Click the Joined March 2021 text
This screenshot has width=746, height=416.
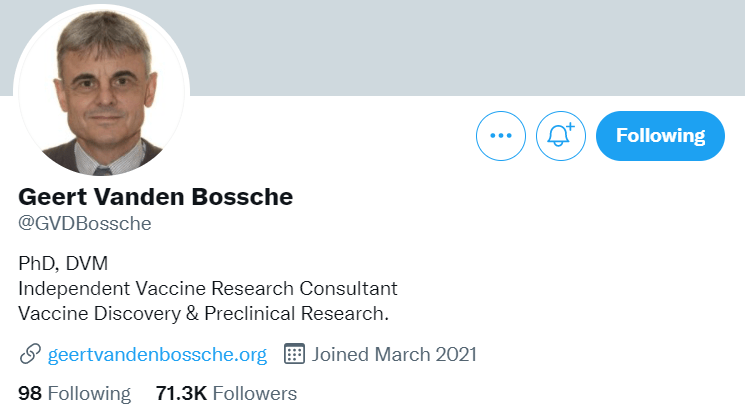coord(394,354)
